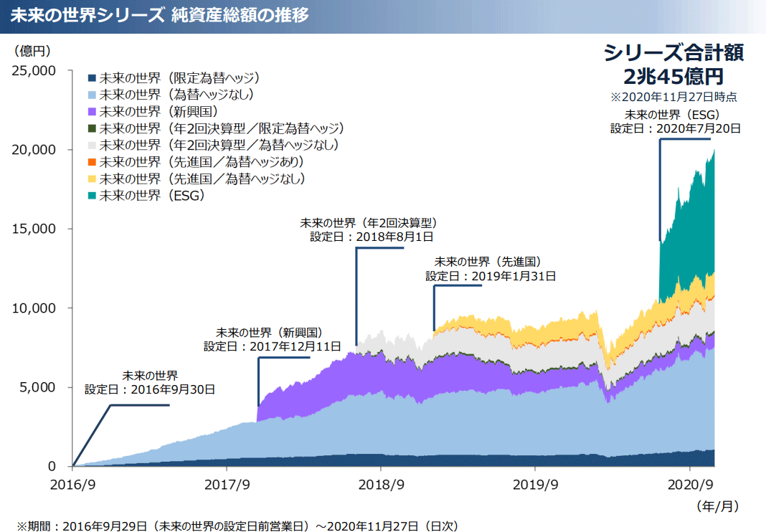Click the 2016/9 x-axis label
Screen dimensions: 766x532
[x=72, y=485]
